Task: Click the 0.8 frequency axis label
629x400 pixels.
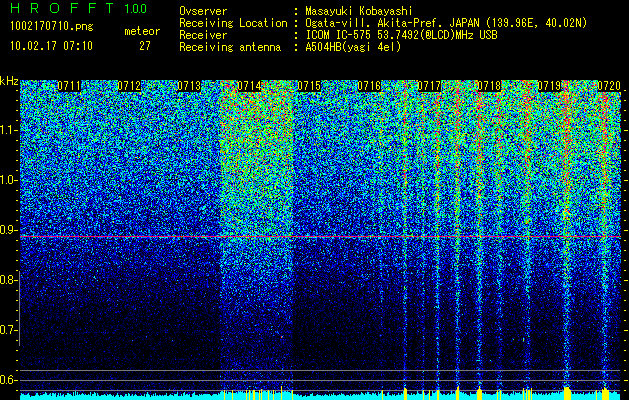Action: (x=9, y=280)
